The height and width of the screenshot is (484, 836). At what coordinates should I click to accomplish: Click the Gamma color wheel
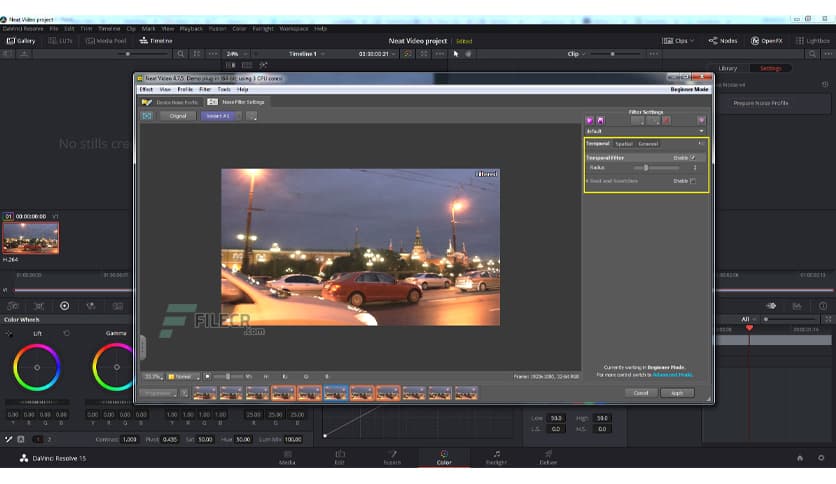pyautogui.click(x=113, y=367)
